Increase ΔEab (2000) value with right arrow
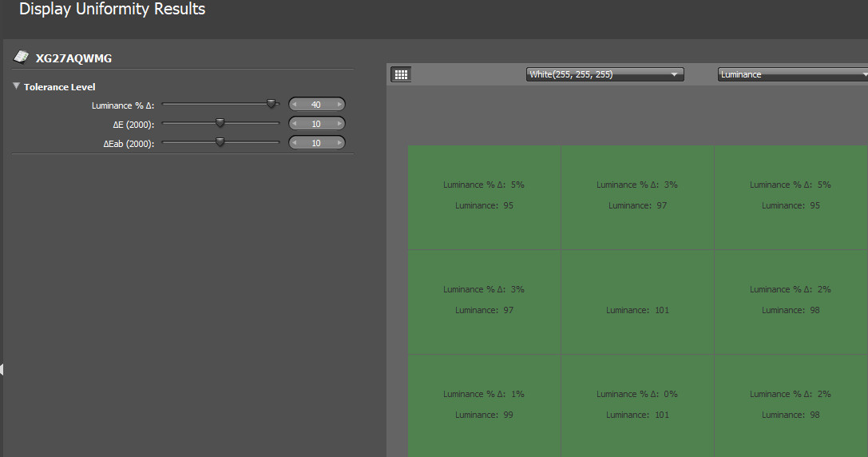Viewport: 868px width, 457px height. point(339,143)
